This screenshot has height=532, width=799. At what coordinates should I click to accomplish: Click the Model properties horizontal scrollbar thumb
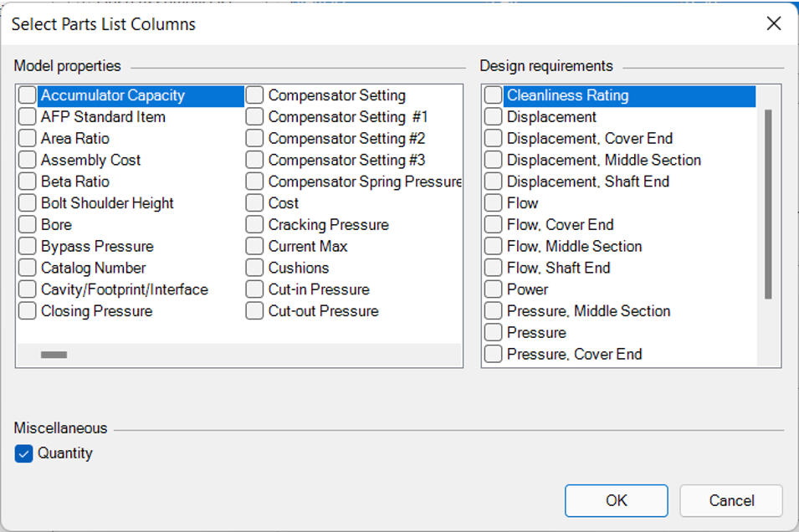coord(54,355)
